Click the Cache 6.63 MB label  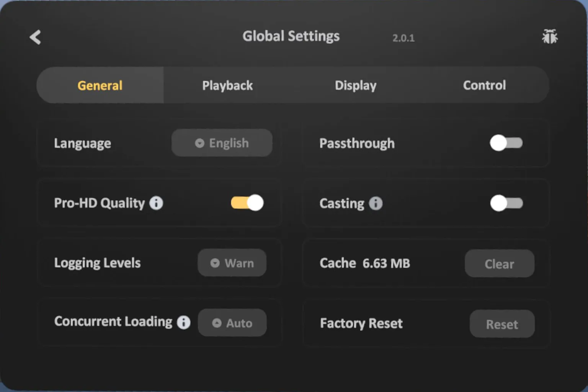pyautogui.click(x=365, y=263)
